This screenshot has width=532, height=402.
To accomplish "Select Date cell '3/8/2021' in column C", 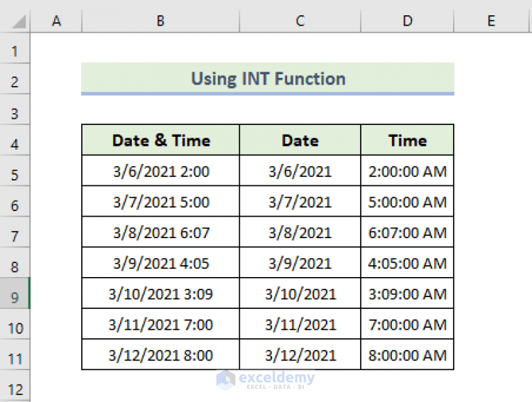I will (x=300, y=232).
